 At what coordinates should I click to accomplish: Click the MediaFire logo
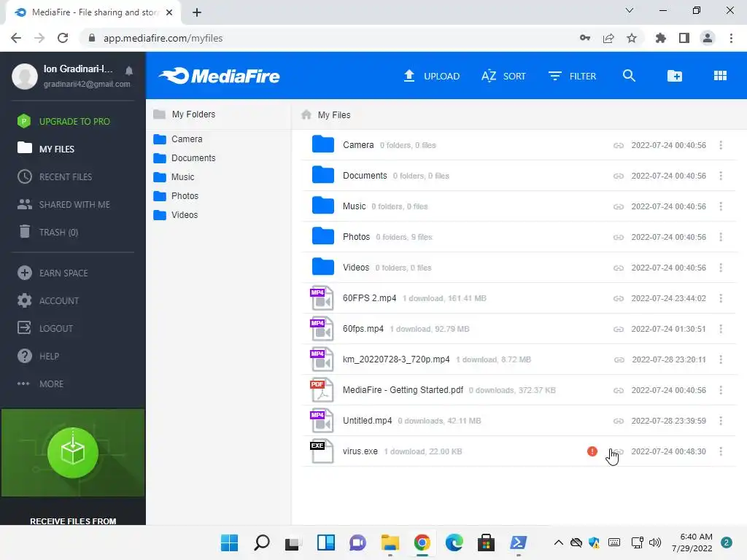220,76
